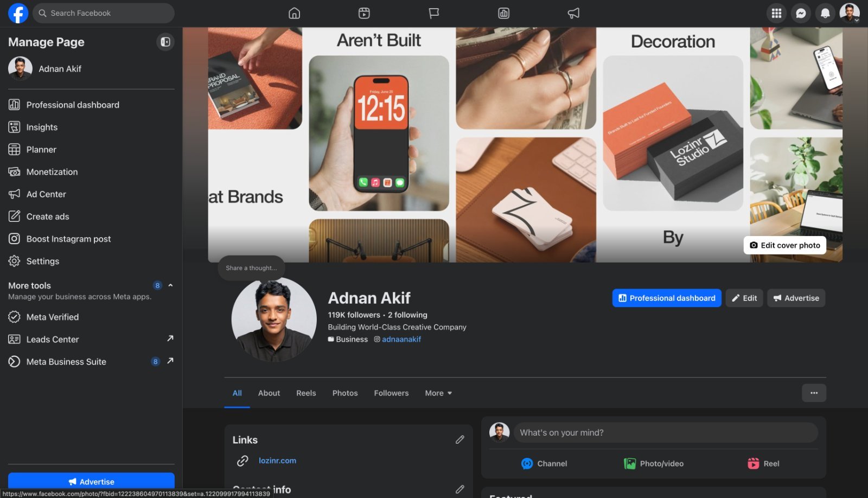The image size is (868, 498).
Task: Collapse the Manage Page sidebar panel
Action: (x=165, y=42)
